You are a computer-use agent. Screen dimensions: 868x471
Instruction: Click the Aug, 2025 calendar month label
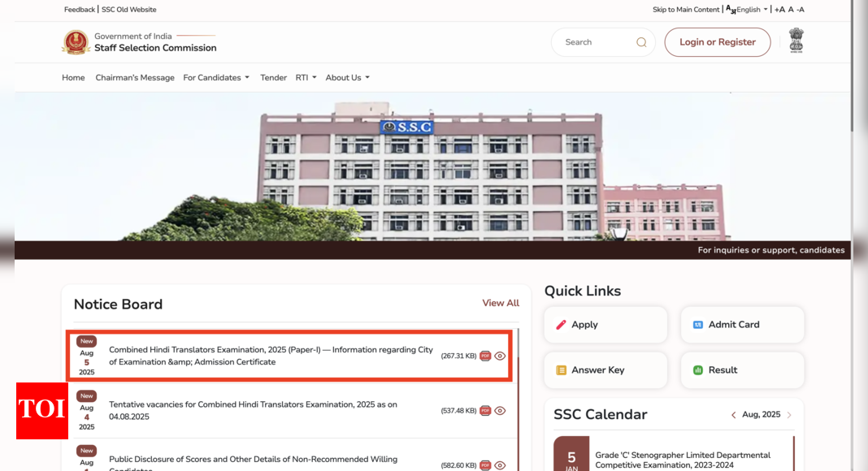762,415
